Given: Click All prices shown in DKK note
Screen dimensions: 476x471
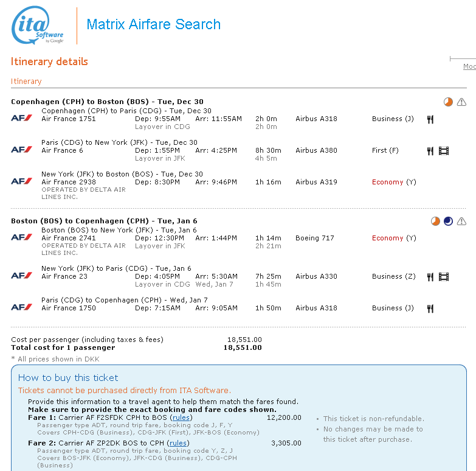Looking at the screenshot, I should tap(55, 359).
